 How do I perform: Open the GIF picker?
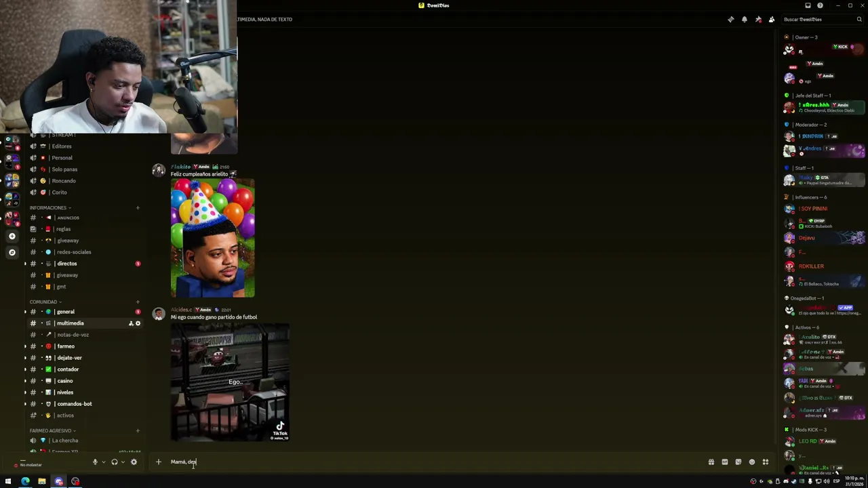click(725, 462)
